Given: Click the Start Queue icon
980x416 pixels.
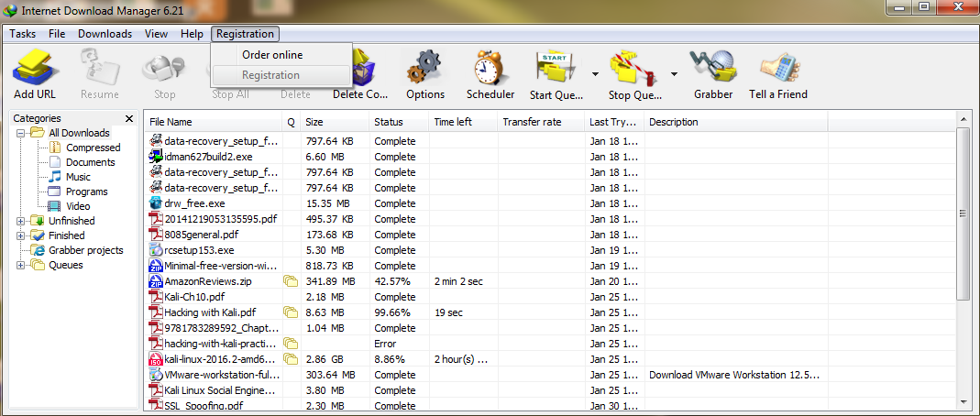Looking at the screenshot, I should [x=556, y=68].
